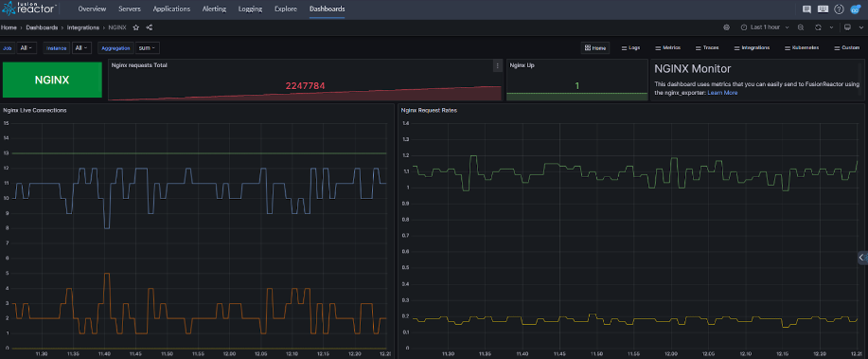Open dashboard settings gear icon
This screenshot has height=359, width=868.
[727, 27]
